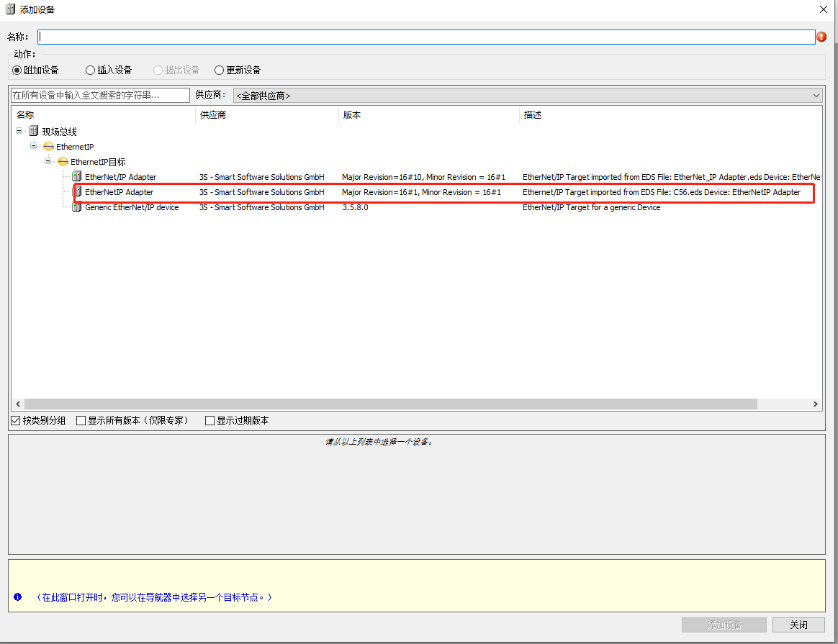Enable the 显示过期版本 checkbox
838x644 pixels.
210,420
